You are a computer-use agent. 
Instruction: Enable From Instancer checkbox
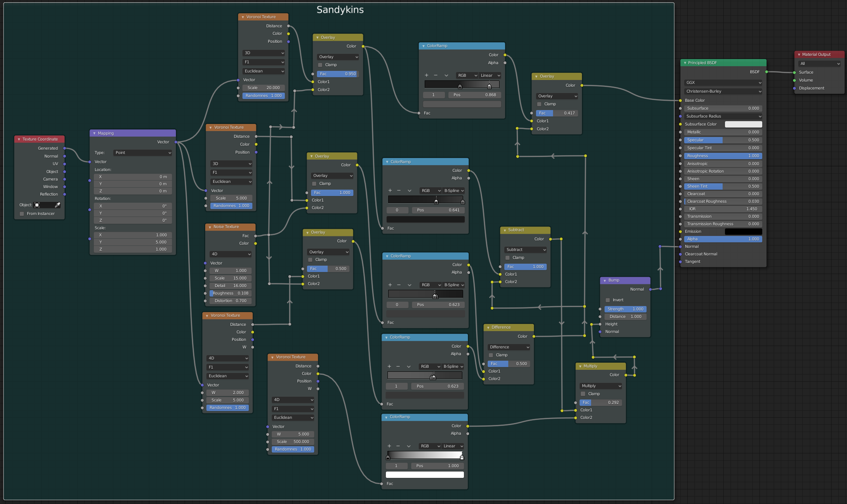(22, 214)
